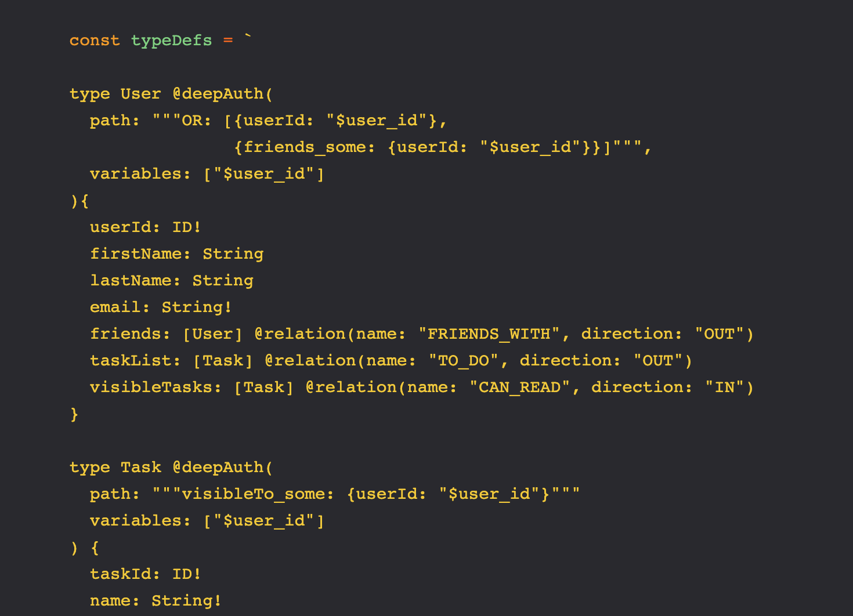853x616 pixels.
Task: Click the taskList field name
Action: point(131,361)
